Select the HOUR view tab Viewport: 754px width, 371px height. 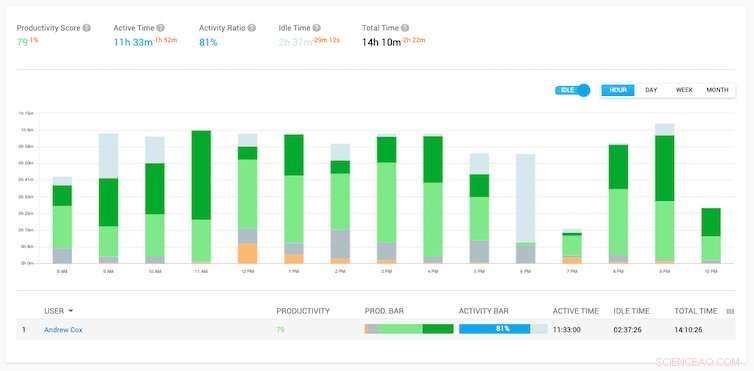618,90
